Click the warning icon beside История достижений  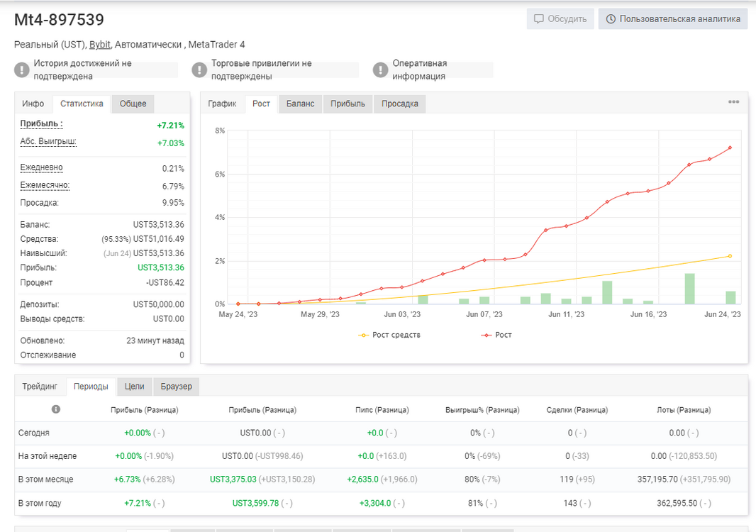(x=22, y=70)
